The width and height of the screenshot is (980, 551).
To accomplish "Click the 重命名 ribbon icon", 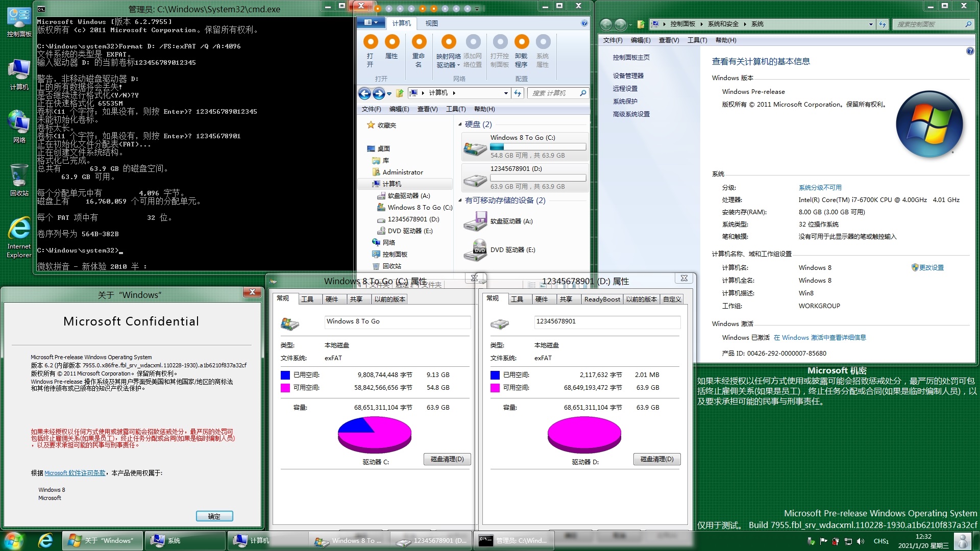I will tap(419, 42).
